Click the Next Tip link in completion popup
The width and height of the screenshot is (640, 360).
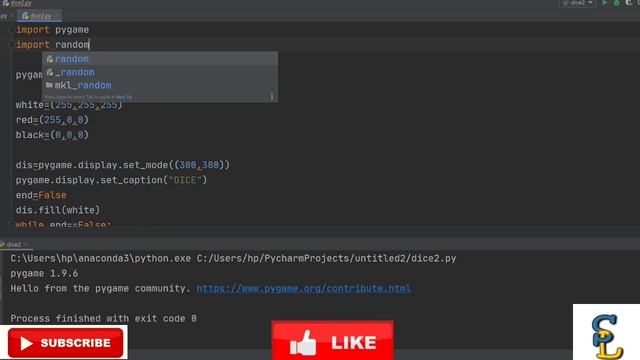[x=124, y=97]
